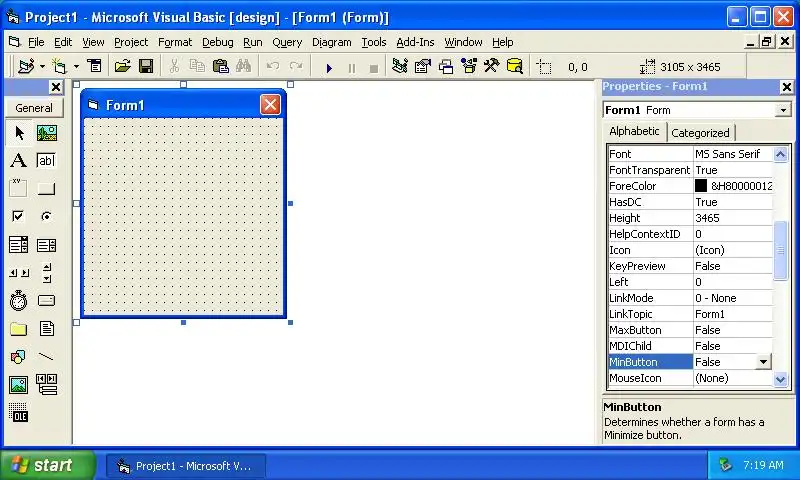Select the Shape control tool
The height and width of the screenshot is (480, 800).
(x=18, y=357)
